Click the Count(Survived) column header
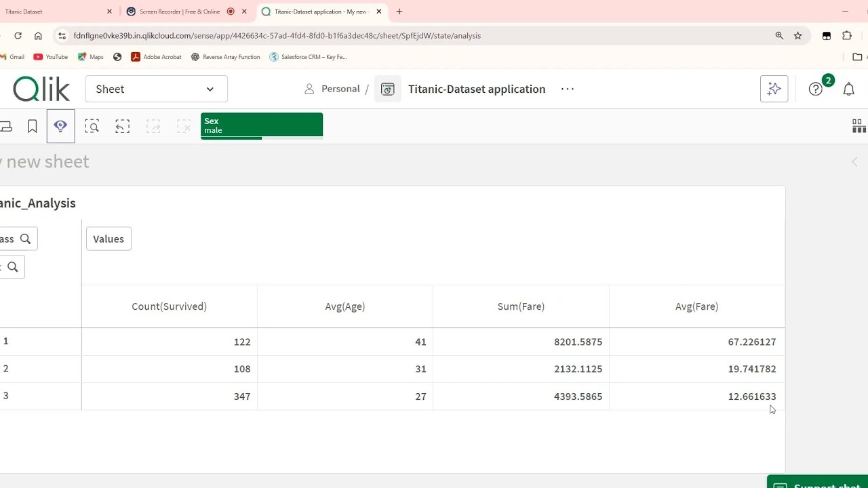This screenshot has height=488, width=868. click(x=169, y=306)
